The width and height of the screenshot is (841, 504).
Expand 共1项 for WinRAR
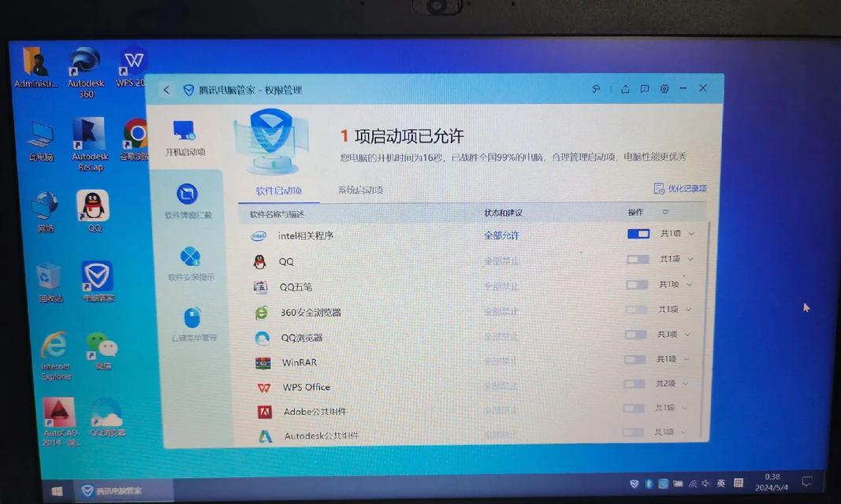672,359
